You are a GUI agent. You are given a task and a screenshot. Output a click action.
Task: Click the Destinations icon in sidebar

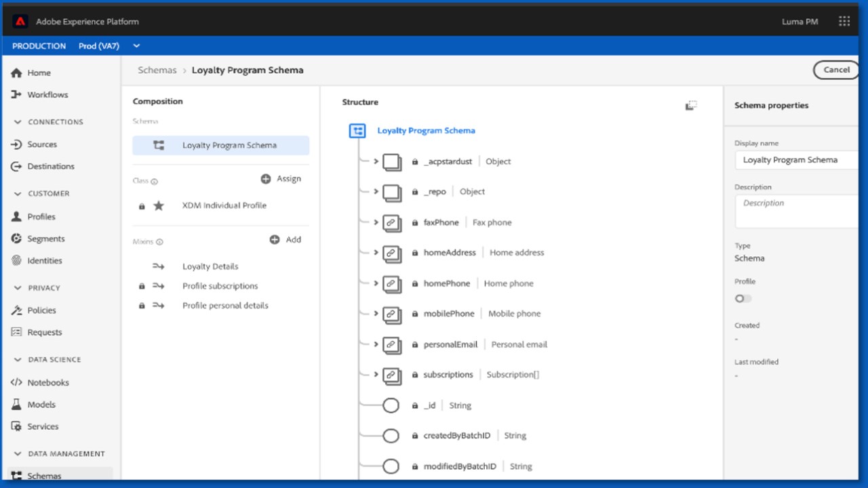click(x=17, y=166)
